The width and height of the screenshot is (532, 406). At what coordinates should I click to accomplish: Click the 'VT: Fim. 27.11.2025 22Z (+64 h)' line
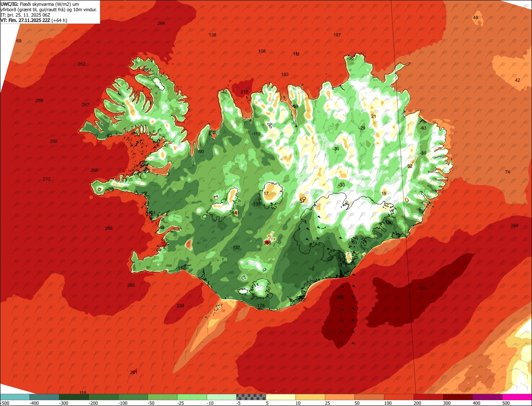pyautogui.click(x=34, y=20)
